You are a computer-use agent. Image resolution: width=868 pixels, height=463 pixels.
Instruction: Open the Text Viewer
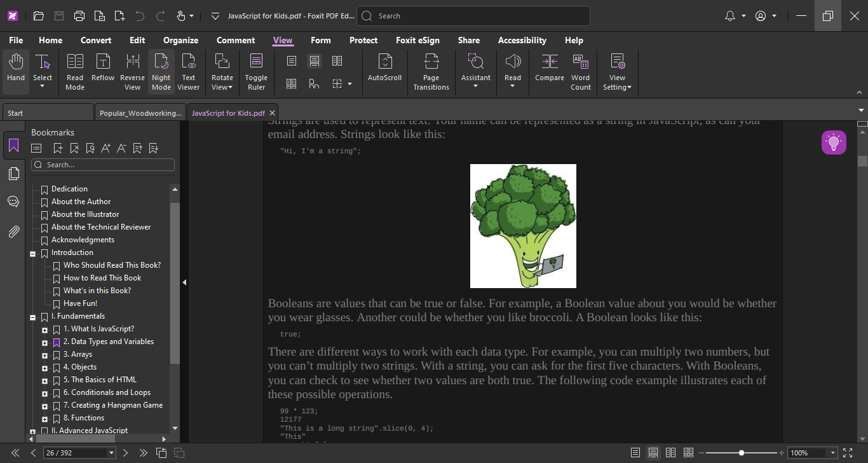189,70
